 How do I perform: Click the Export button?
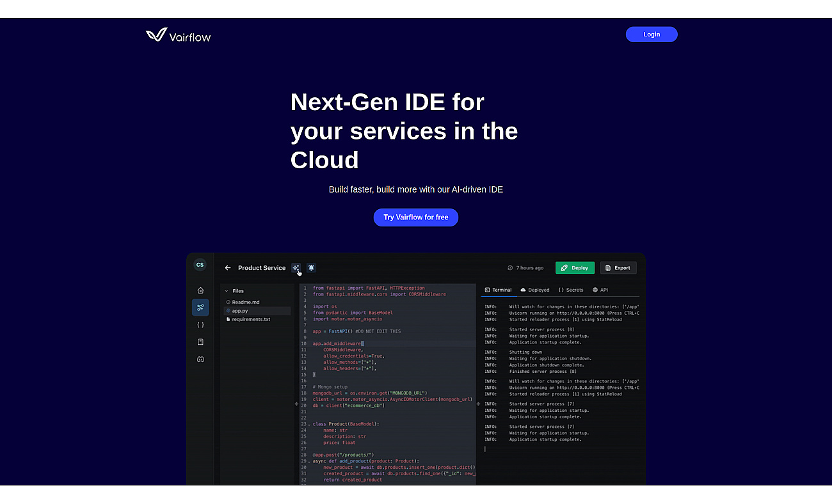pyautogui.click(x=618, y=268)
